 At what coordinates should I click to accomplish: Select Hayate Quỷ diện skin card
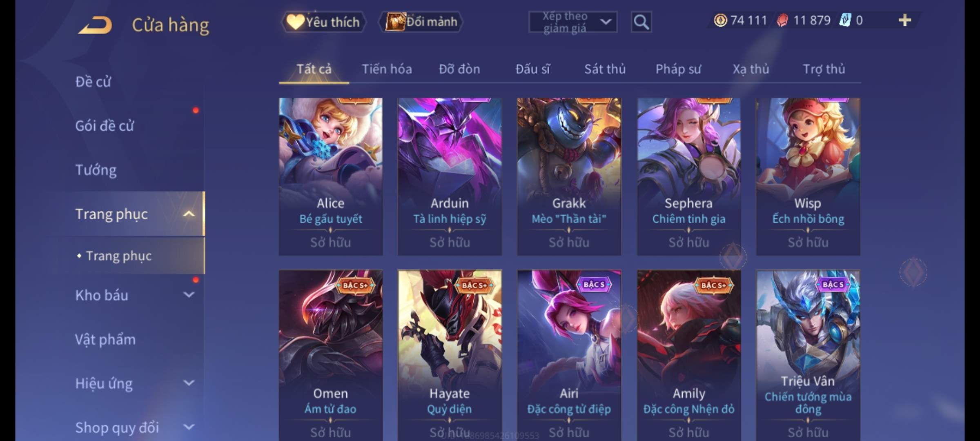[450, 355]
